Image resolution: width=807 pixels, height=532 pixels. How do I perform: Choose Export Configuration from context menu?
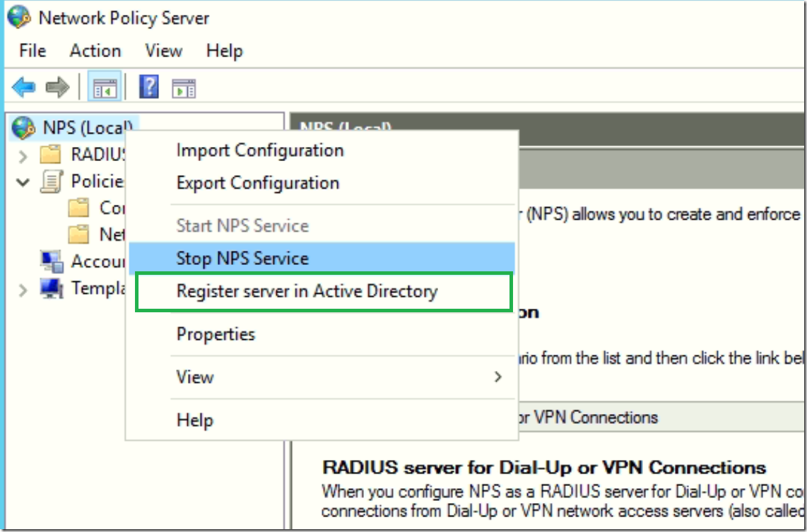(x=322, y=183)
